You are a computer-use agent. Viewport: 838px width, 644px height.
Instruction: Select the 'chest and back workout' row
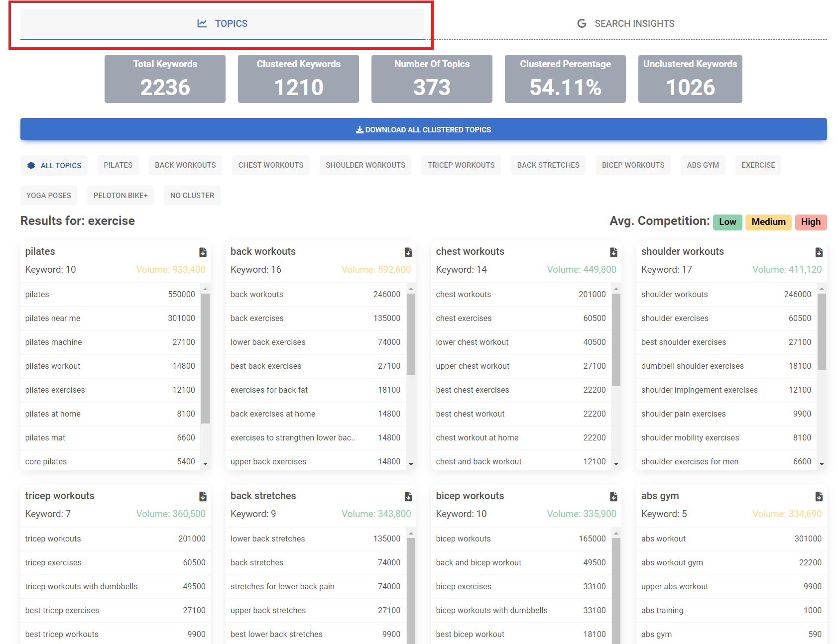pos(521,461)
